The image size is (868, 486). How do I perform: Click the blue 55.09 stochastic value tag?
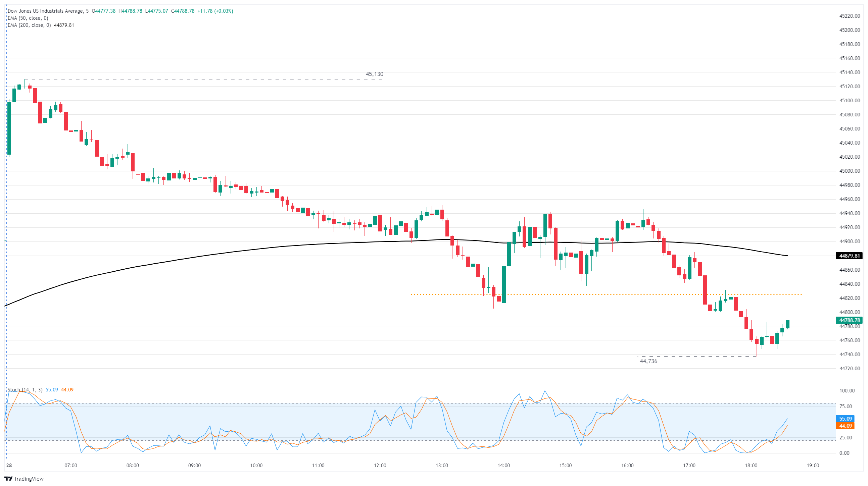[845, 419]
